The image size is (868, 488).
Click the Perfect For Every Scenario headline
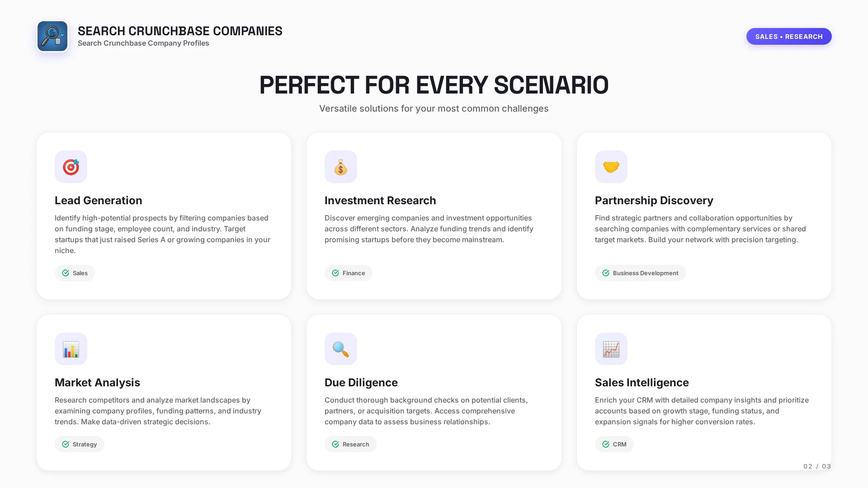[434, 85]
